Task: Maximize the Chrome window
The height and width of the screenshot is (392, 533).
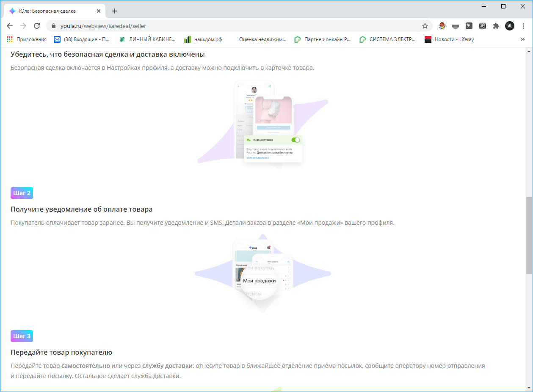Action: (503, 6)
